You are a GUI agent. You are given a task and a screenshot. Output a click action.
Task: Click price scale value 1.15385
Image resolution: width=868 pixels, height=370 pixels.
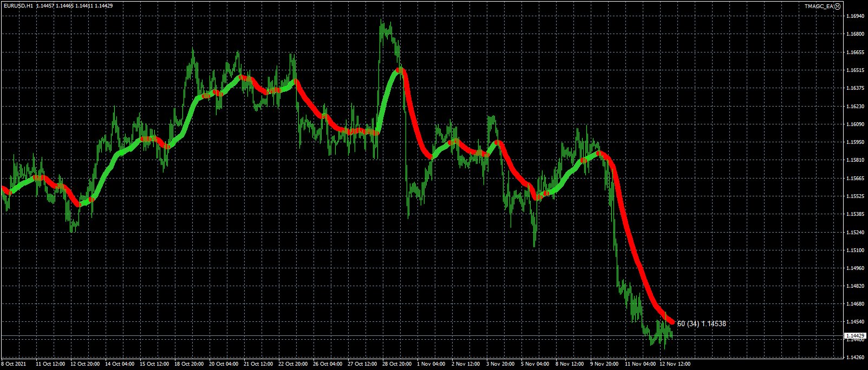tap(855, 214)
